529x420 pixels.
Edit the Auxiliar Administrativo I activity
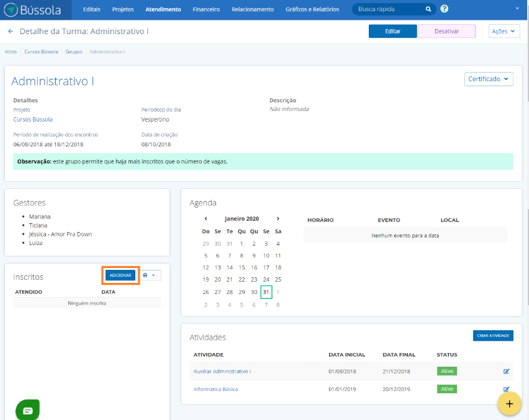pos(506,371)
